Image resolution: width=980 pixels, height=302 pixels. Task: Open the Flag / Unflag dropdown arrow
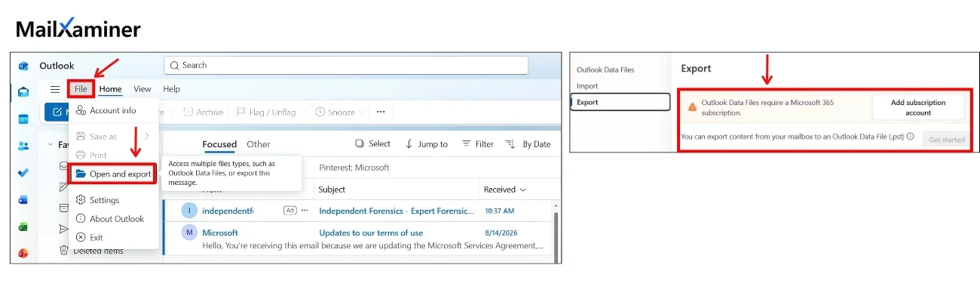(304, 112)
